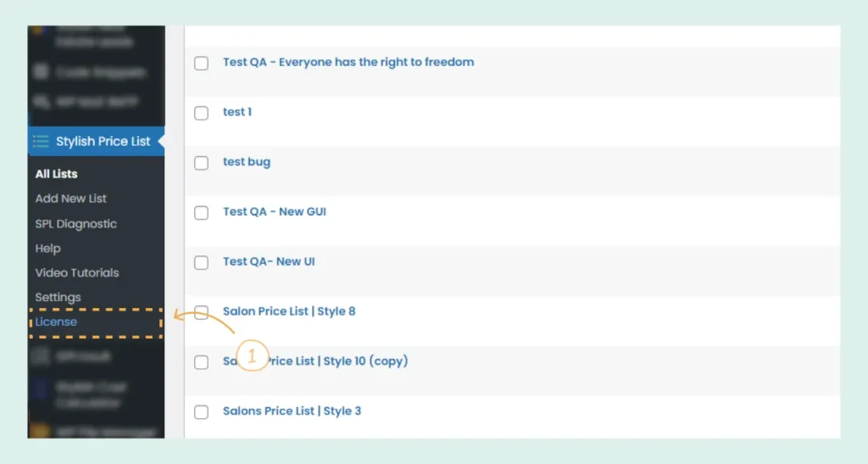This screenshot has height=464, width=868.
Task: Open the Stylish Price List menu
Action: [x=97, y=141]
